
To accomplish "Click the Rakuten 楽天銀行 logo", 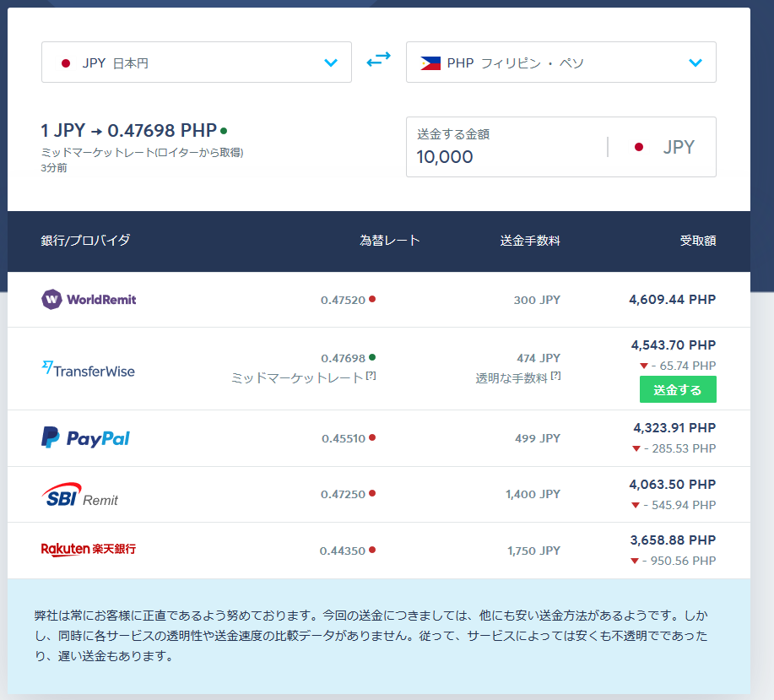I will (89, 550).
